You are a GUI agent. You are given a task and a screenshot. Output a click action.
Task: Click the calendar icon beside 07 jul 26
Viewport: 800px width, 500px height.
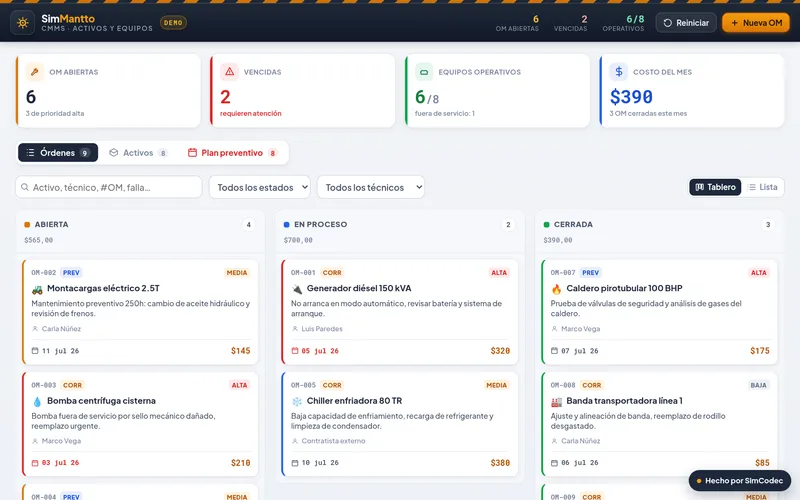pyautogui.click(x=555, y=351)
